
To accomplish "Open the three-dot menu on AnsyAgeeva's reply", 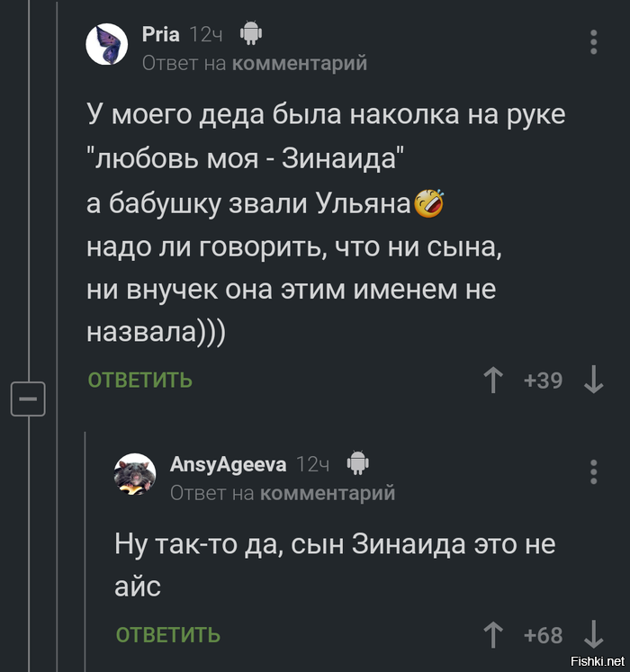I will (x=594, y=471).
